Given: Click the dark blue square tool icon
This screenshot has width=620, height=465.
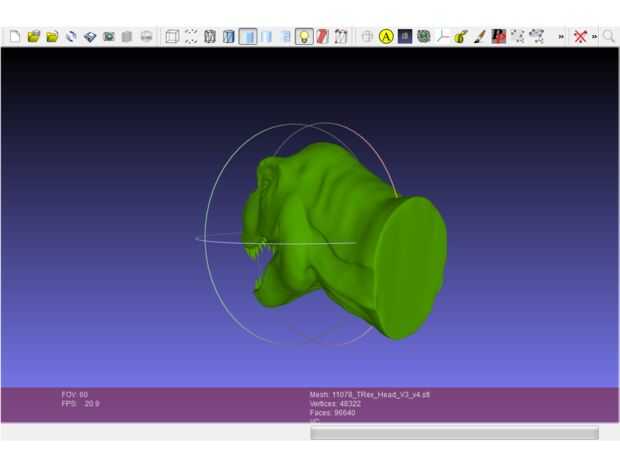Looking at the screenshot, I should coord(405,37).
